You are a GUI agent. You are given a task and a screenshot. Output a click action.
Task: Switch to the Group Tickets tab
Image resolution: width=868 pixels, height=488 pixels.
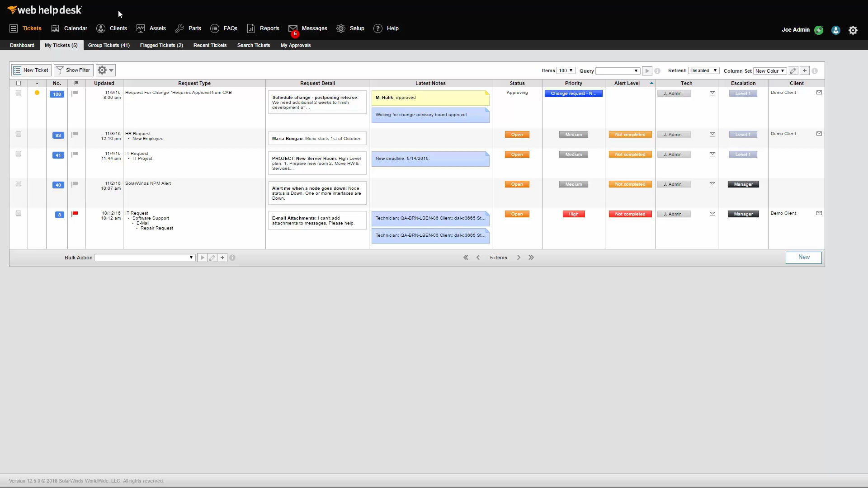tap(108, 45)
